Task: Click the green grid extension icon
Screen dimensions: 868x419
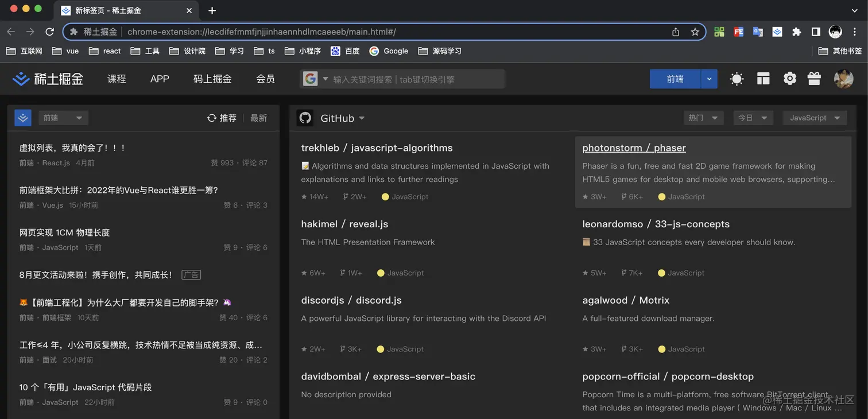Action: (719, 32)
